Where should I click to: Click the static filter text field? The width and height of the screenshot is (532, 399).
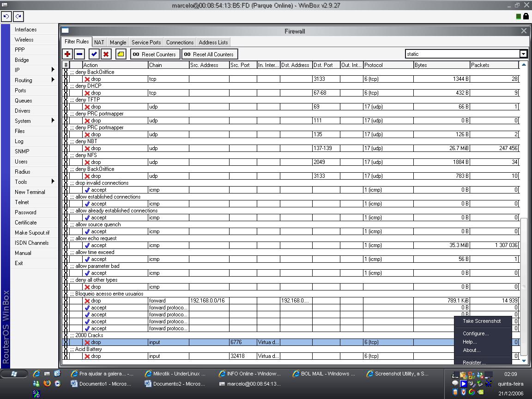(462, 54)
